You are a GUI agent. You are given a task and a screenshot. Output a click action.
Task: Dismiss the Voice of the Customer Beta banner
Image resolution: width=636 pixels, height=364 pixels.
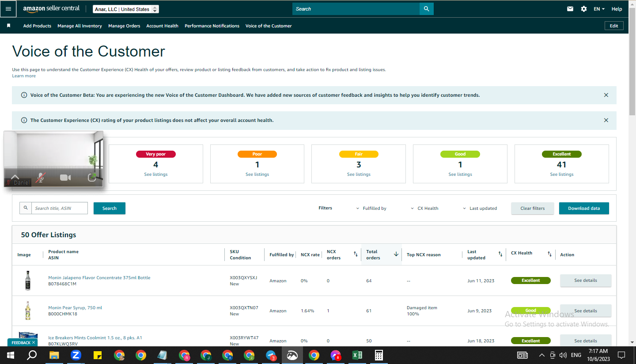[606, 95]
